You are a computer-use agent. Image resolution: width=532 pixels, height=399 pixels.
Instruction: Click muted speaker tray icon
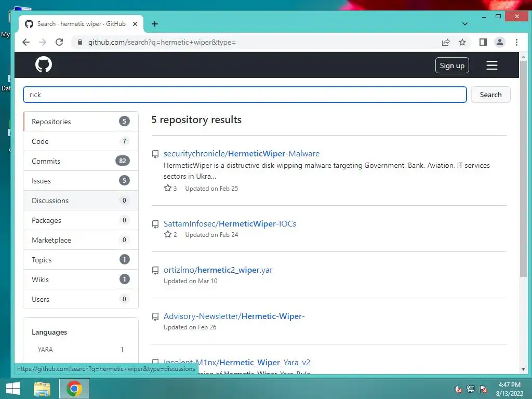[458, 389]
